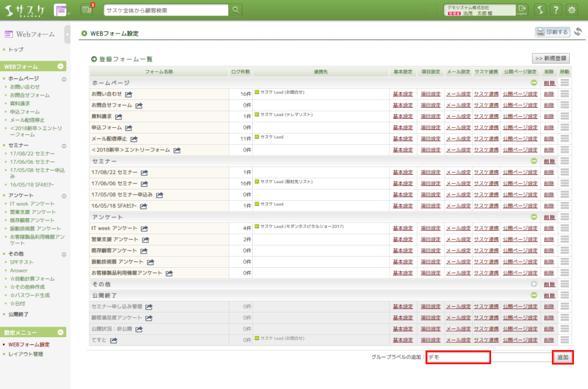This screenshot has height=389, width=588.
Task: Open the module switcher dropdown beside logo
Action: click(x=61, y=10)
